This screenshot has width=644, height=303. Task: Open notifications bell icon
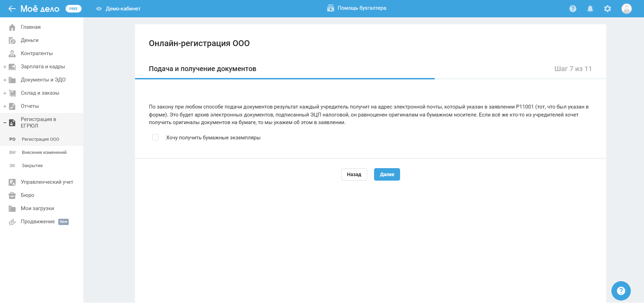point(590,9)
